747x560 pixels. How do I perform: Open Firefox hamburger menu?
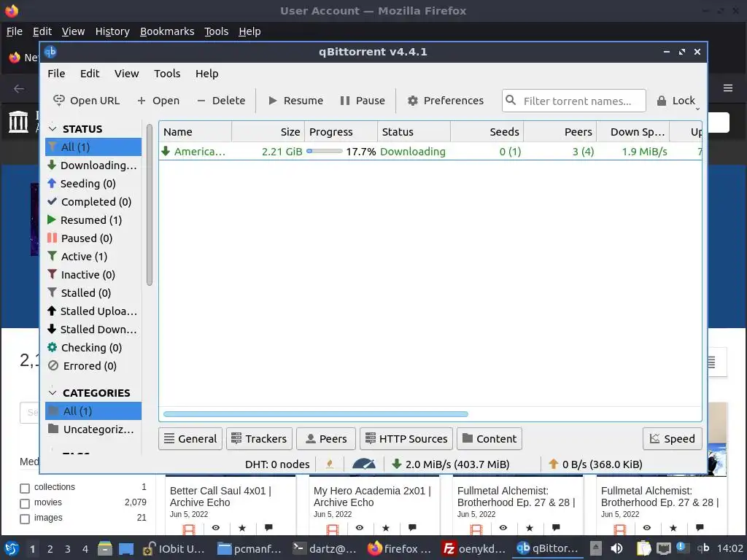(x=727, y=88)
